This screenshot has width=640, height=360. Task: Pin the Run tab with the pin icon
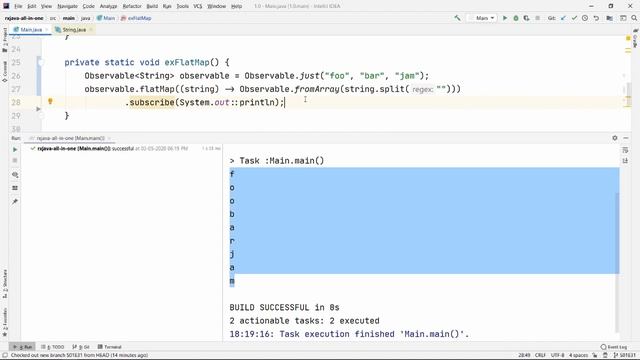click(x=15, y=202)
